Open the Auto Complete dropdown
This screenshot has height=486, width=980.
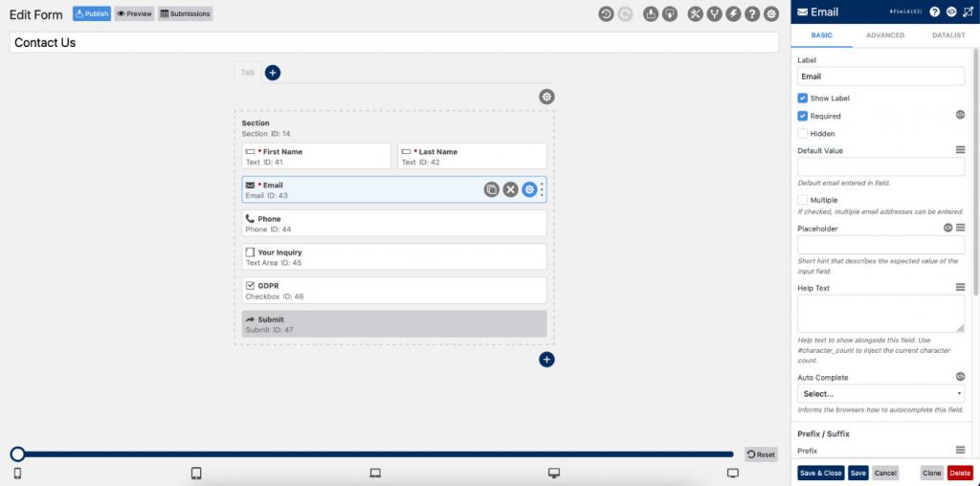pos(880,393)
